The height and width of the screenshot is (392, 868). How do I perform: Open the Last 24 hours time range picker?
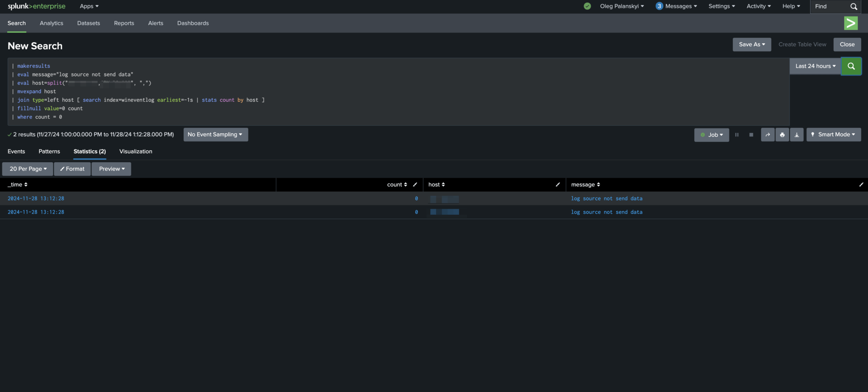(x=815, y=66)
